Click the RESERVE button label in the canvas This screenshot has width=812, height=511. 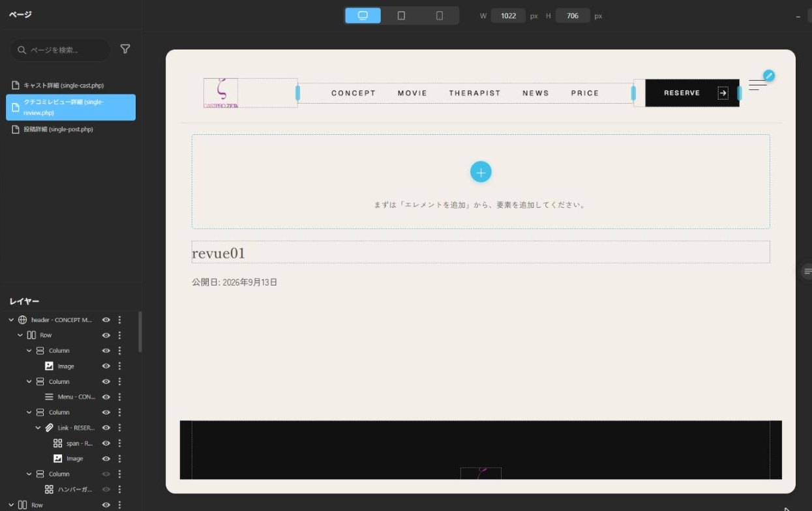click(x=682, y=93)
